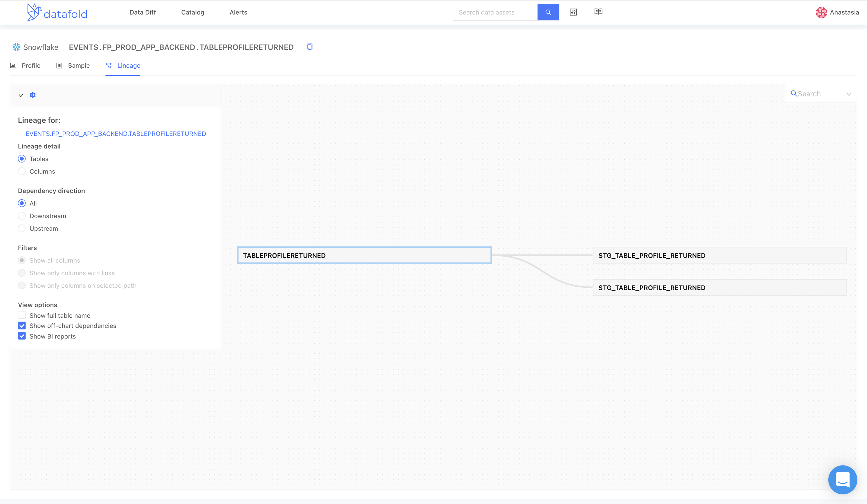Open lineage settings gear icon
This screenshot has height=504, width=867.
(33, 95)
